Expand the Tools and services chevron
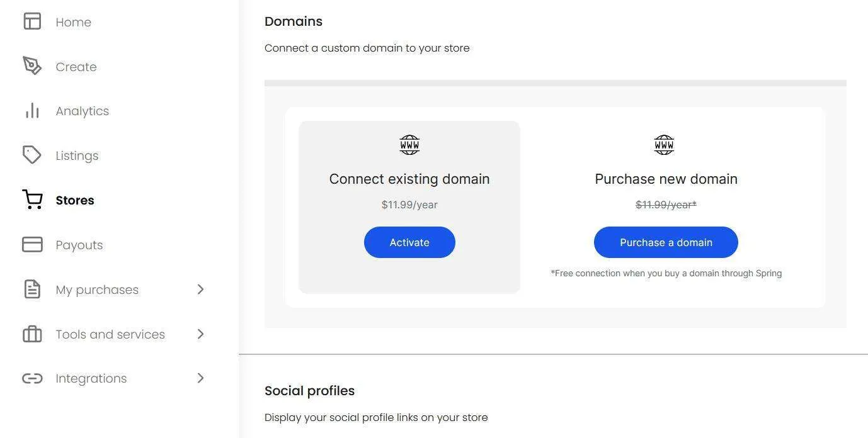Viewport: 868px width, 438px height. pyautogui.click(x=200, y=334)
